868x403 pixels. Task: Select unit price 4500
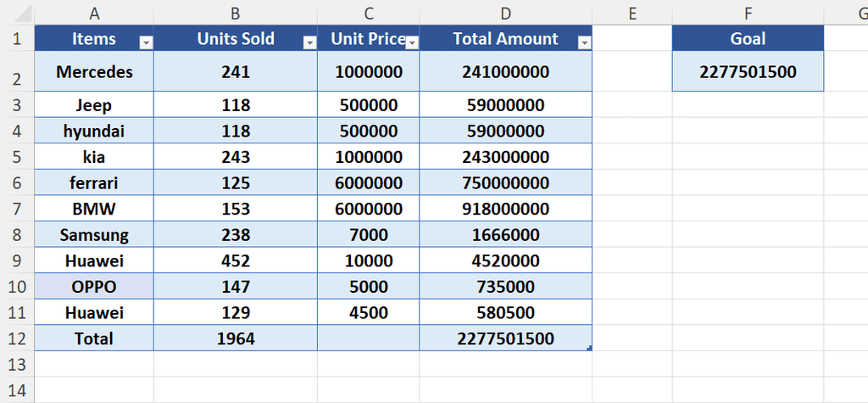(368, 312)
